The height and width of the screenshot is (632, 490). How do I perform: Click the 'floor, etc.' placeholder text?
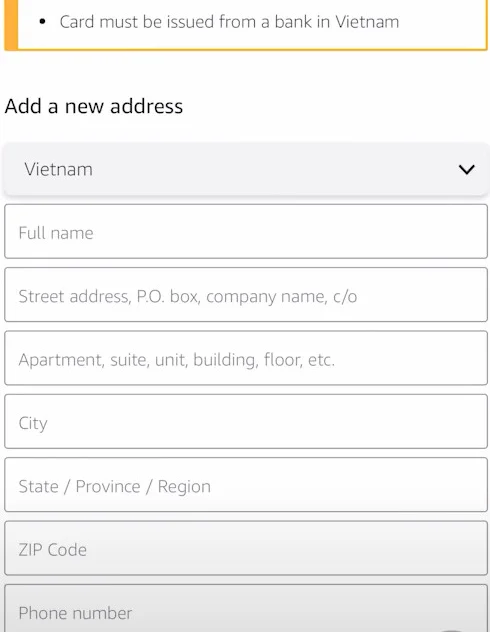point(299,360)
